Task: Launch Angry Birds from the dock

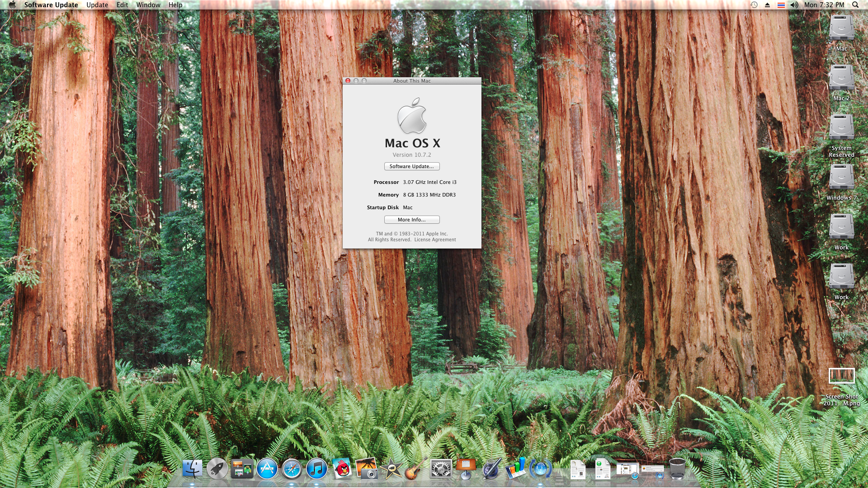Action: [x=342, y=468]
